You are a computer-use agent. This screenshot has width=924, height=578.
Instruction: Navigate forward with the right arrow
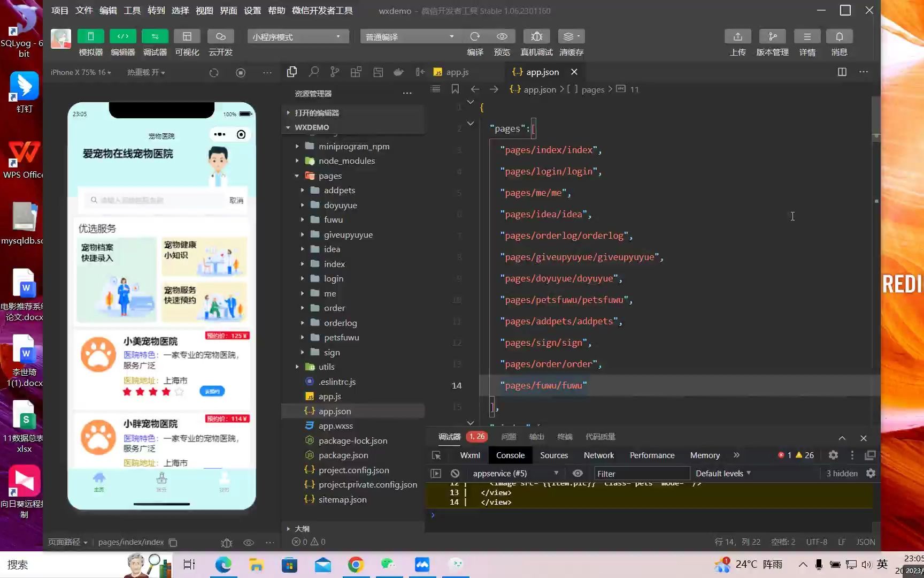point(494,89)
